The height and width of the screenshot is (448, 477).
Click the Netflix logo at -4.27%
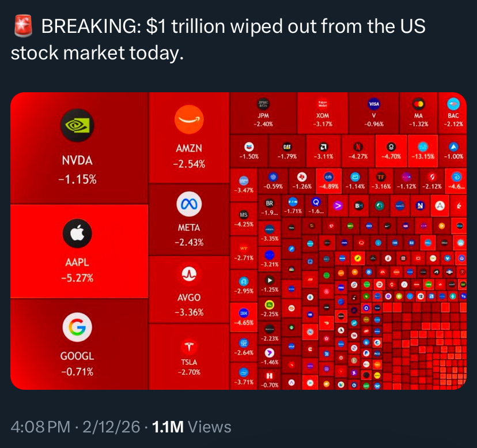(x=358, y=146)
